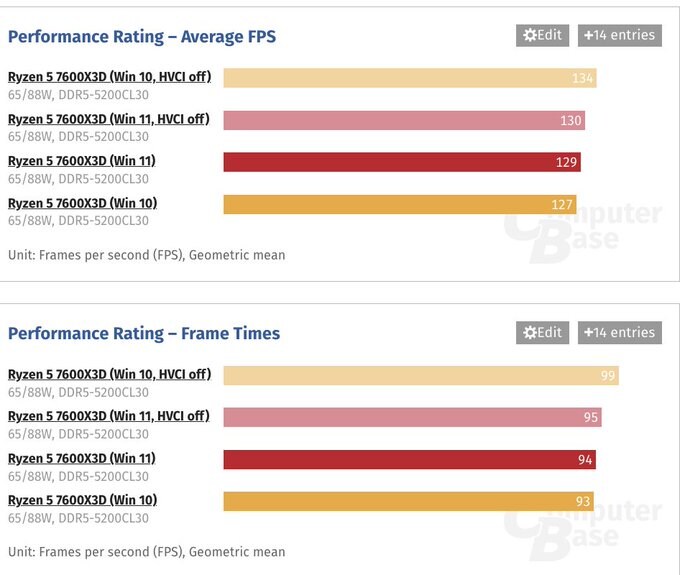Click the dark red 129 FPS bar
680x575 pixels.
click(x=401, y=162)
